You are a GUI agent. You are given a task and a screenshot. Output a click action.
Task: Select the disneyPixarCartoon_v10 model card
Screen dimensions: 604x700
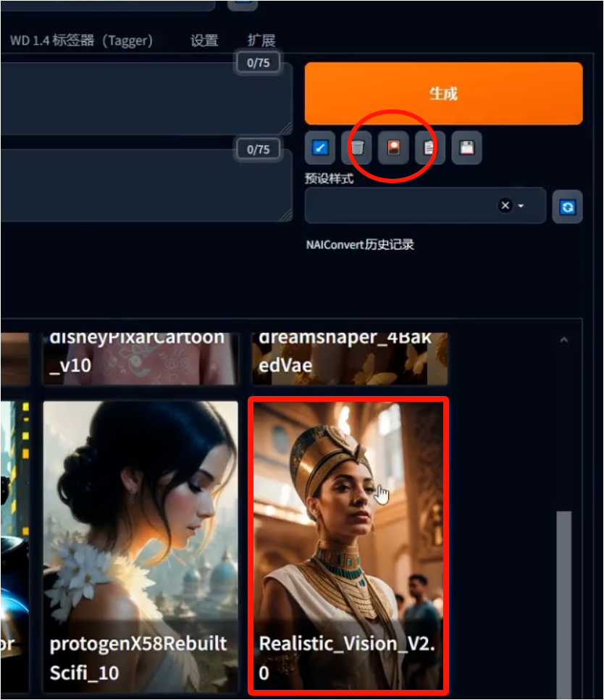(x=140, y=358)
